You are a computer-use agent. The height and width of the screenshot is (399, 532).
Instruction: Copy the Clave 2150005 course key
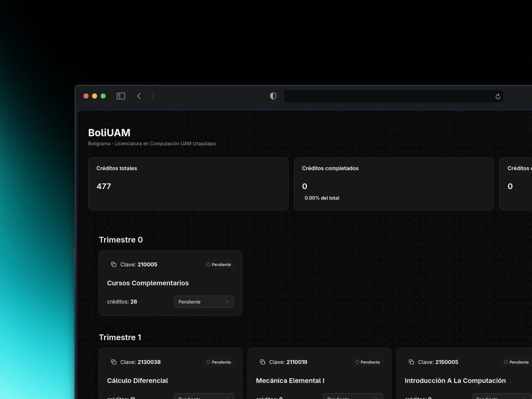[x=411, y=362]
